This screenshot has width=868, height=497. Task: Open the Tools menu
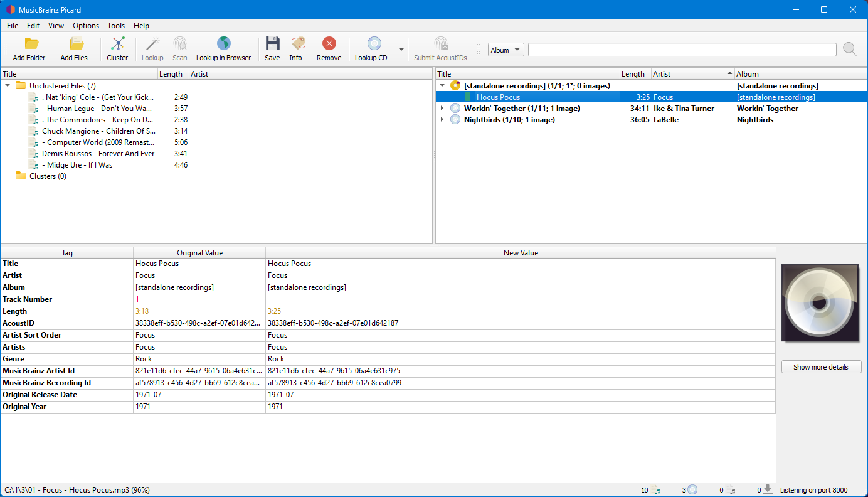pos(116,26)
